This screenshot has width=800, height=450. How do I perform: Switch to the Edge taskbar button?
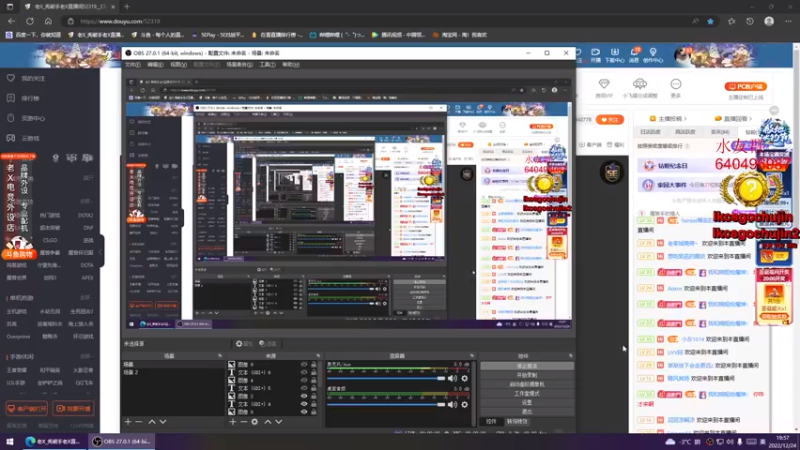click(x=53, y=441)
